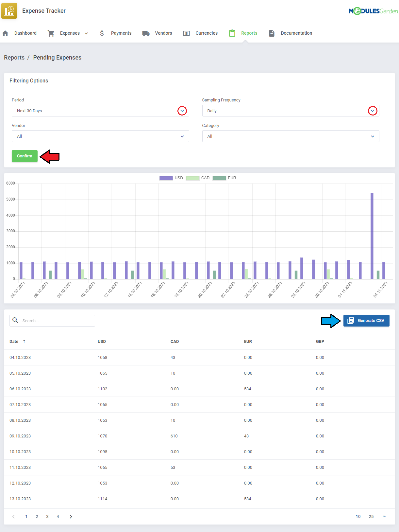399x532 pixels.
Task: Click the search magnifier icon
Action: [x=15, y=320]
